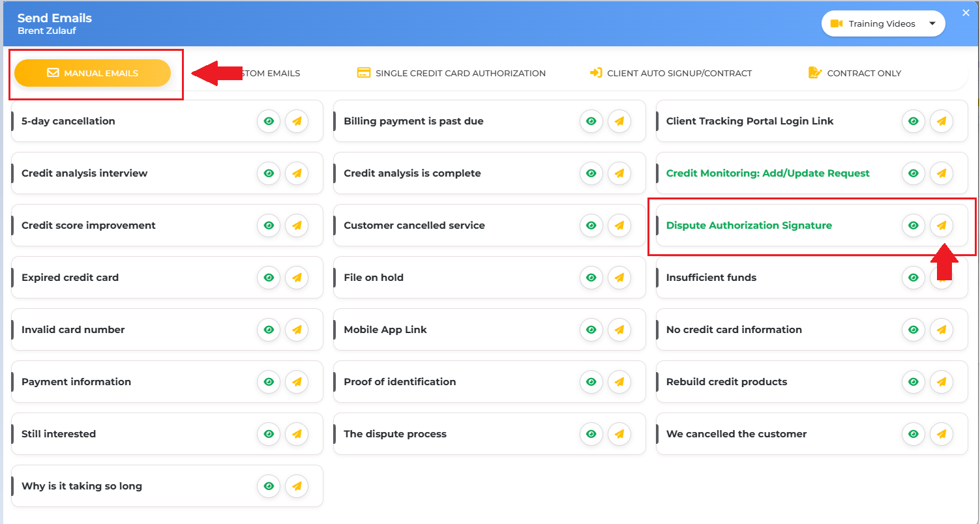
Task: Click send icon for Billing payment is past due
Action: click(619, 121)
